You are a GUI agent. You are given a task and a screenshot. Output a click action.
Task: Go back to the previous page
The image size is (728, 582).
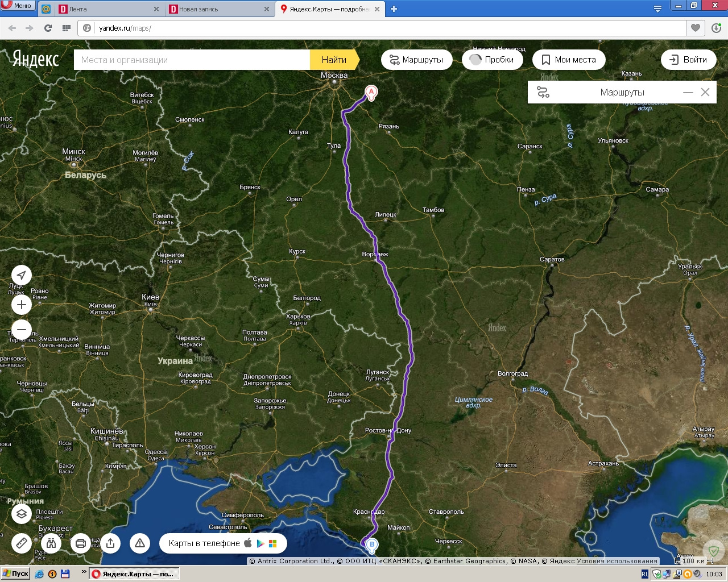tap(12, 28)
